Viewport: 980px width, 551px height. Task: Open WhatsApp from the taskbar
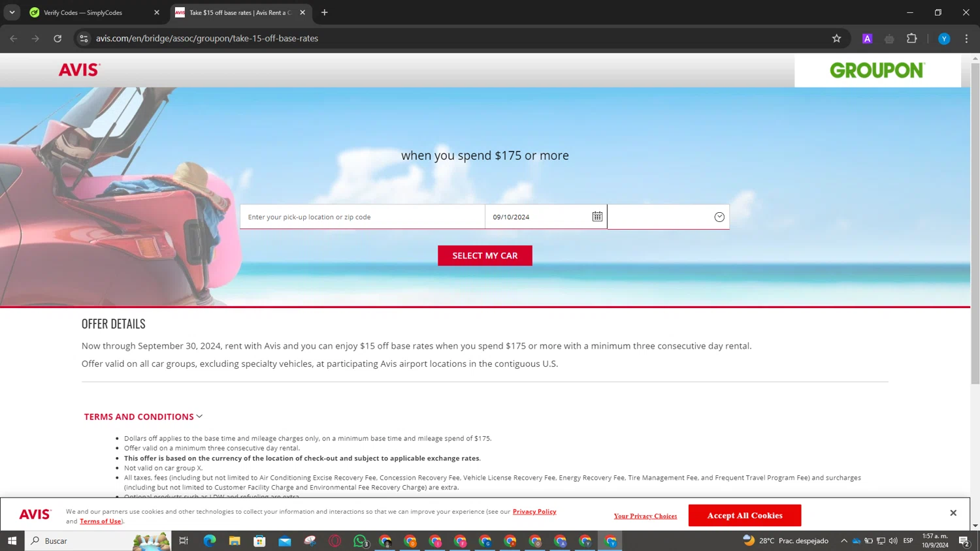point(360,541)
